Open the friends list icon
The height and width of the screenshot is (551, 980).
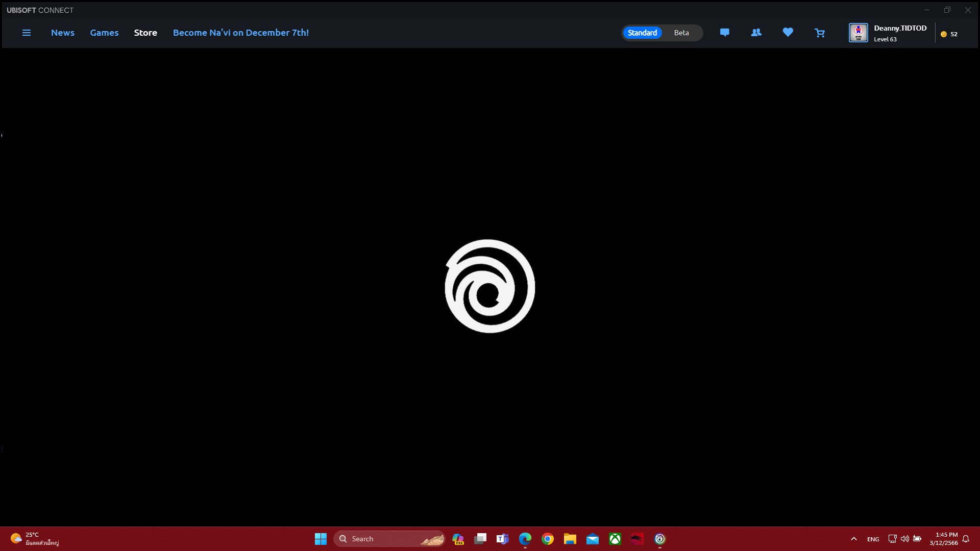tap(756, 33)
